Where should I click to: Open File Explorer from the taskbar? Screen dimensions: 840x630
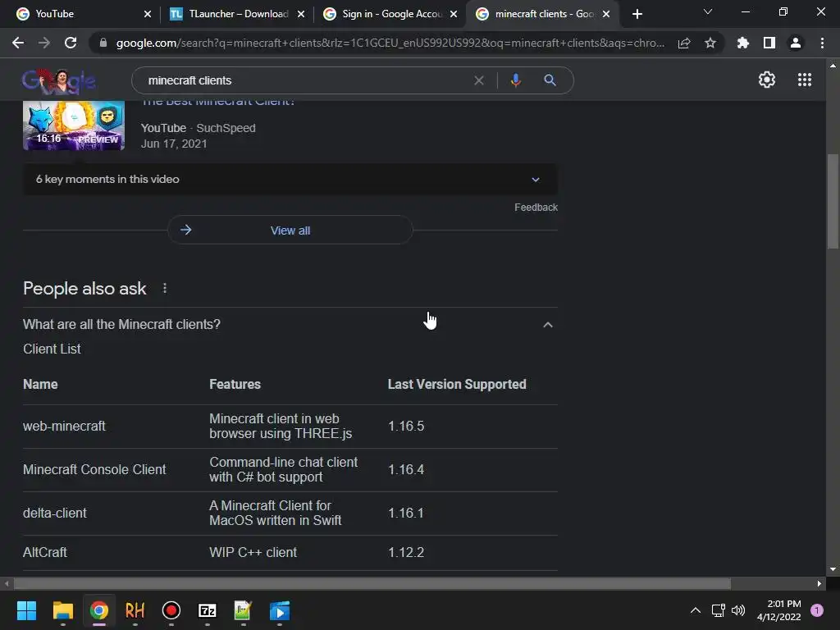(62, 610)
